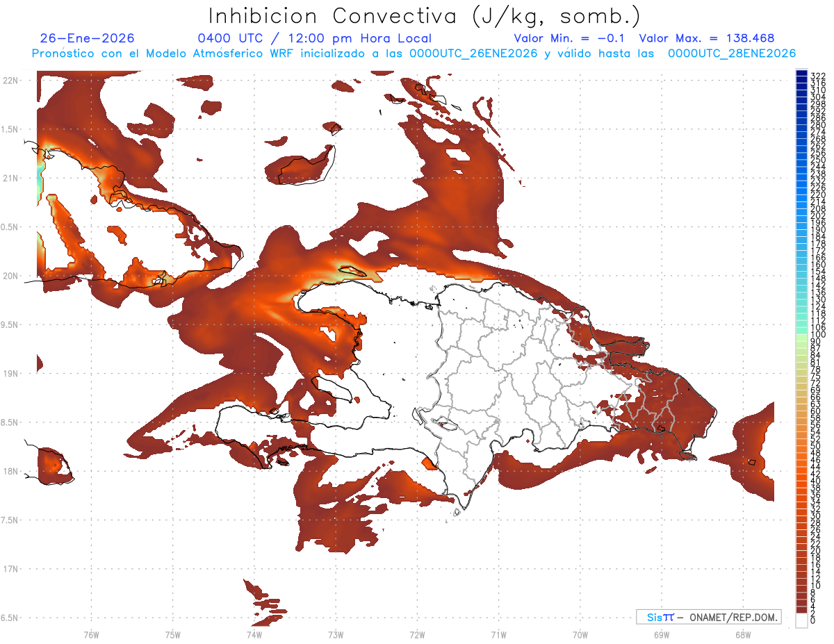Click the title 'Inhibicion Convectiva (J/kg, somb.)'

click(x=425, y=15)
